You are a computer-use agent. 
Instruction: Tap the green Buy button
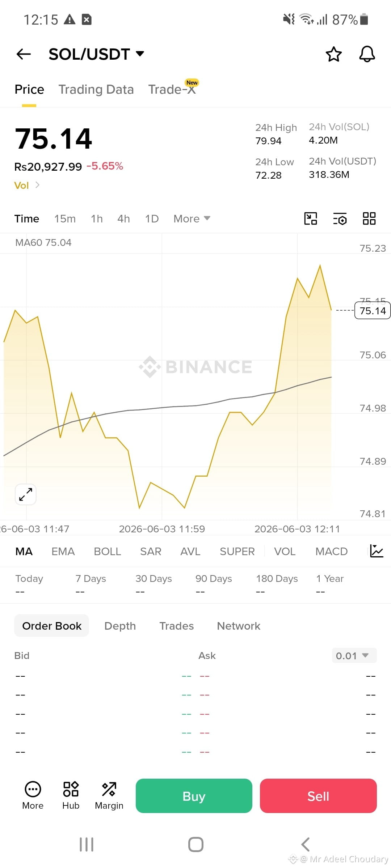[x=194, y=796]
